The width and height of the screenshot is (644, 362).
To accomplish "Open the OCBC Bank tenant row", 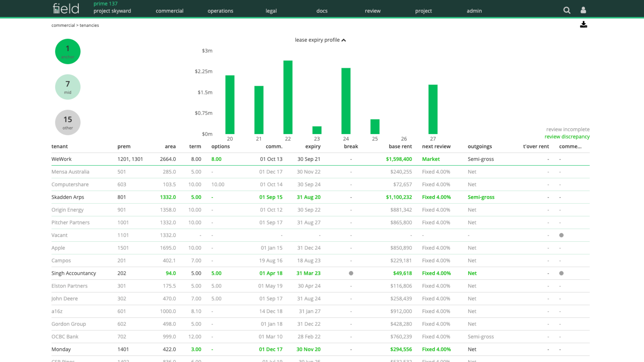I will coord(320,337).
